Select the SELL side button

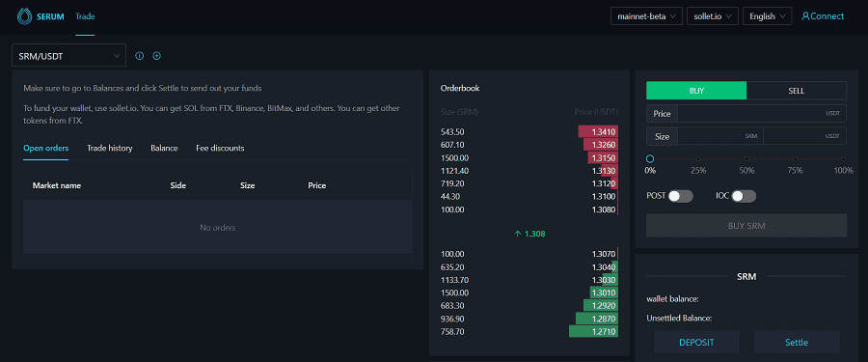pos(797,91)
